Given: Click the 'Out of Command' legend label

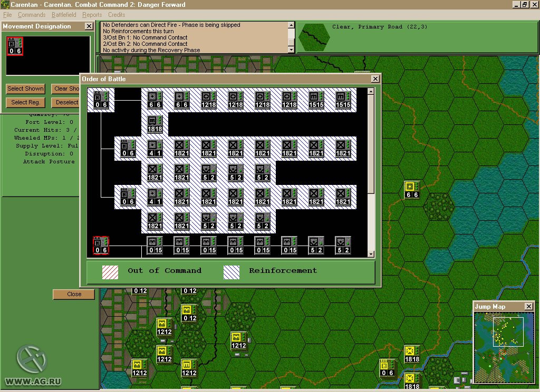Looking at the screenshot, I should point(165,270).
